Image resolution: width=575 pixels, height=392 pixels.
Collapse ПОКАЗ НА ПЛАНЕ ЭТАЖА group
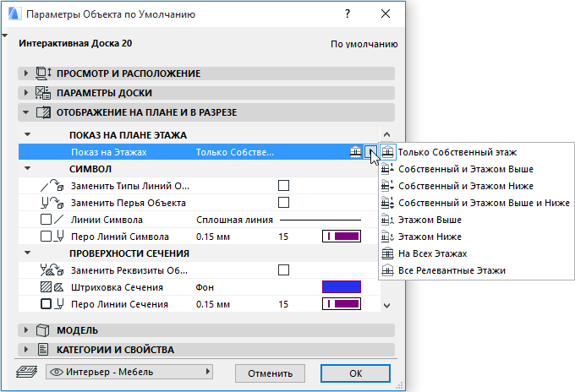[x=28, y=135]
